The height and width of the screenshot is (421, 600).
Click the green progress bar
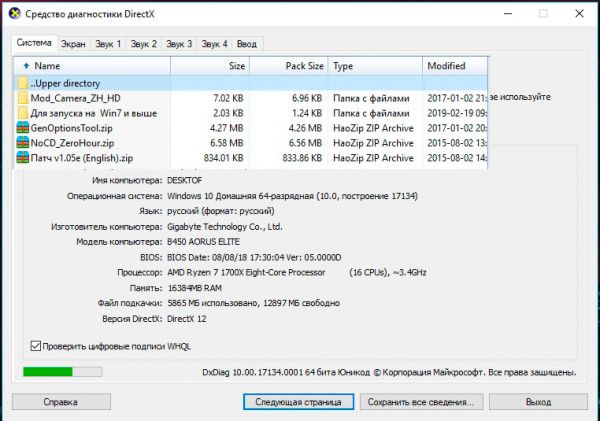click(62, 372)
